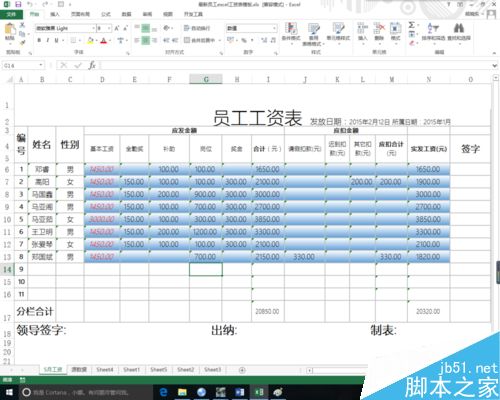Click the AutoSum sigma icon

[412, 25]
